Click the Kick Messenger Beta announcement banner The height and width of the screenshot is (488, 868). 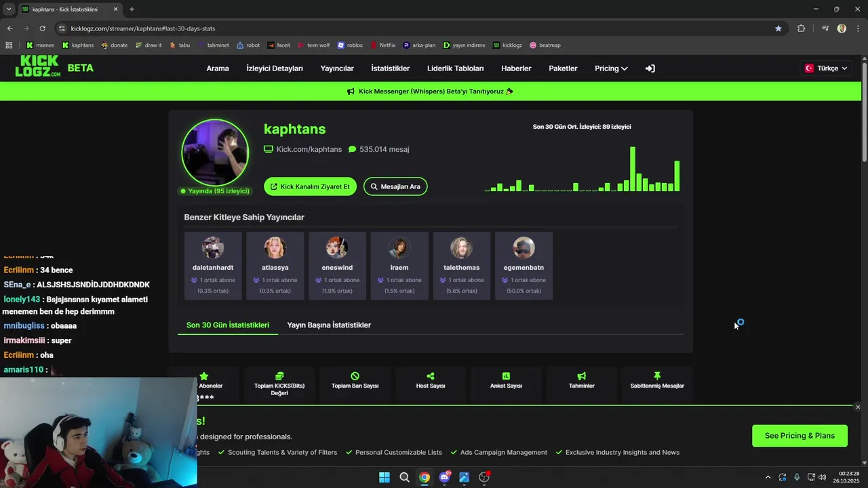430,91
